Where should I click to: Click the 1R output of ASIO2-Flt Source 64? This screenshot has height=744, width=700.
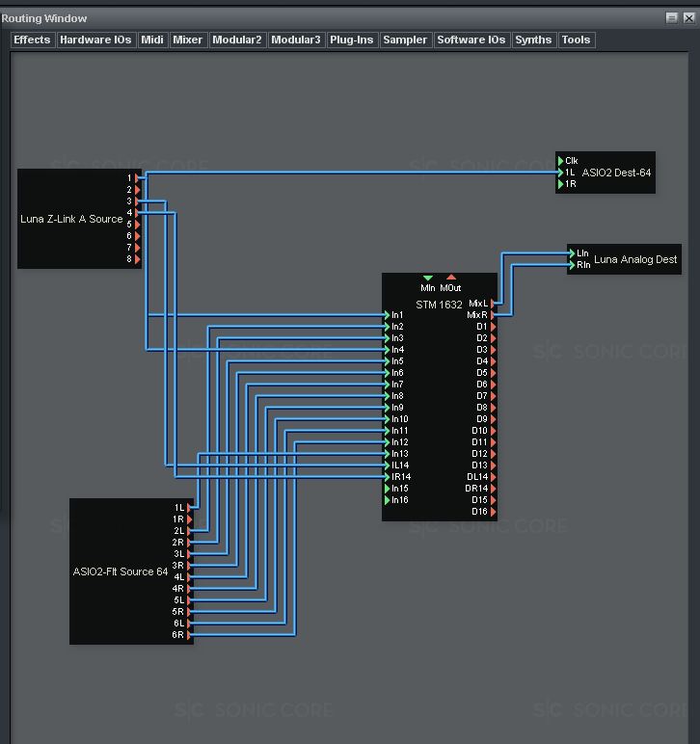click(x=189, y=519)
